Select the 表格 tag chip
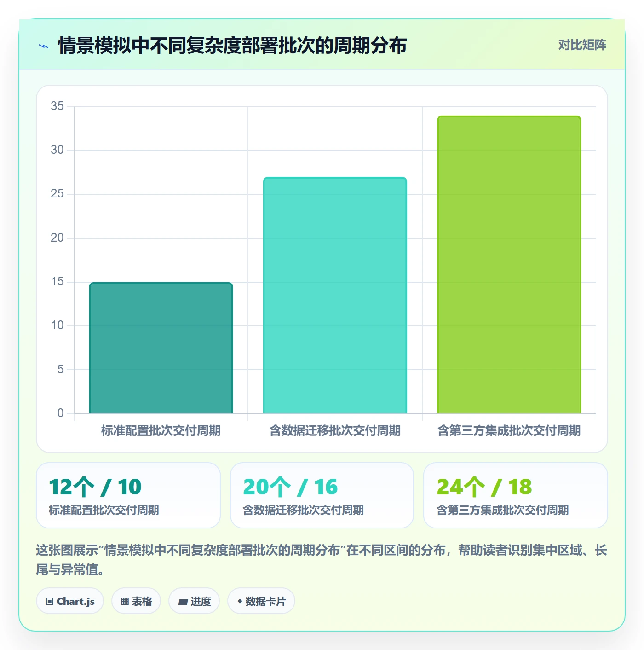 pyautogui.click(x=136, y=601)
